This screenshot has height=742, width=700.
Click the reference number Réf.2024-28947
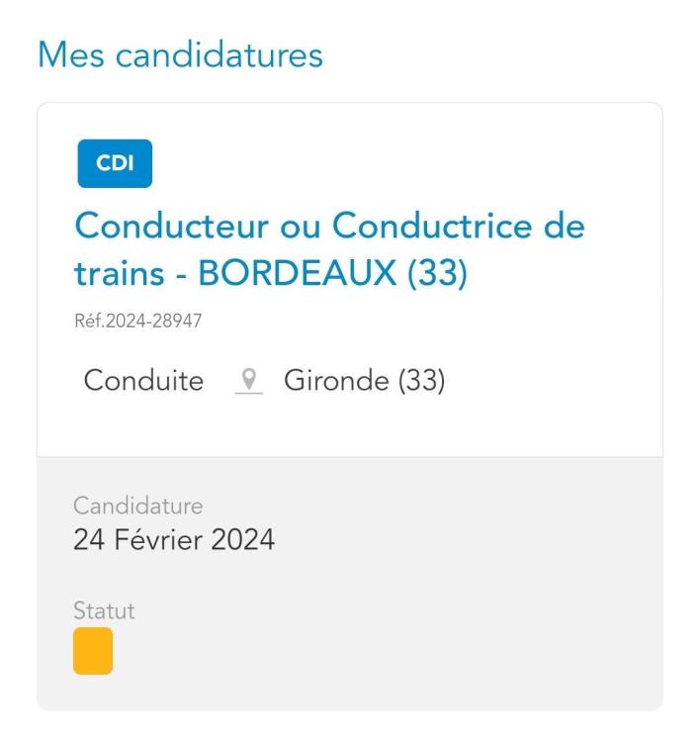(138, 320)
